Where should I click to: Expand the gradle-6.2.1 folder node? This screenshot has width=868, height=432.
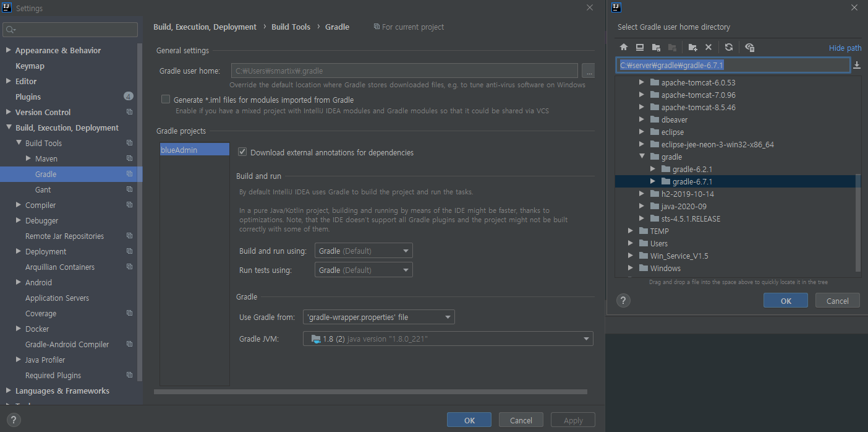pyautogui.click(x=653, y=169)
